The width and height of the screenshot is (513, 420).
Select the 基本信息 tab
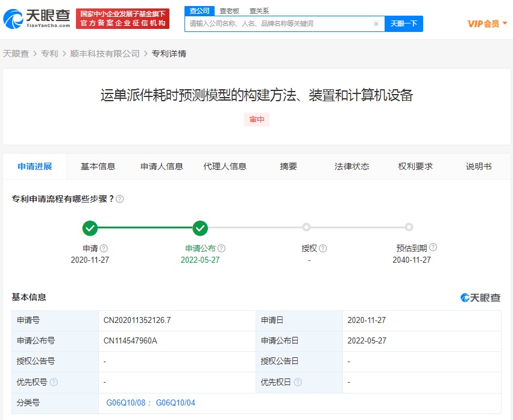click(98, 166)
